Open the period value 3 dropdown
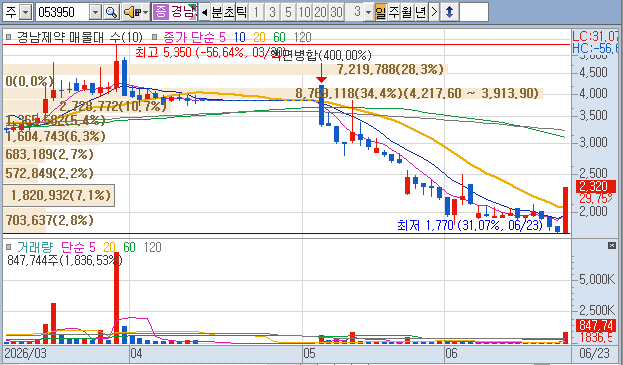Screen dimensions: 623x365 [368, 12]
